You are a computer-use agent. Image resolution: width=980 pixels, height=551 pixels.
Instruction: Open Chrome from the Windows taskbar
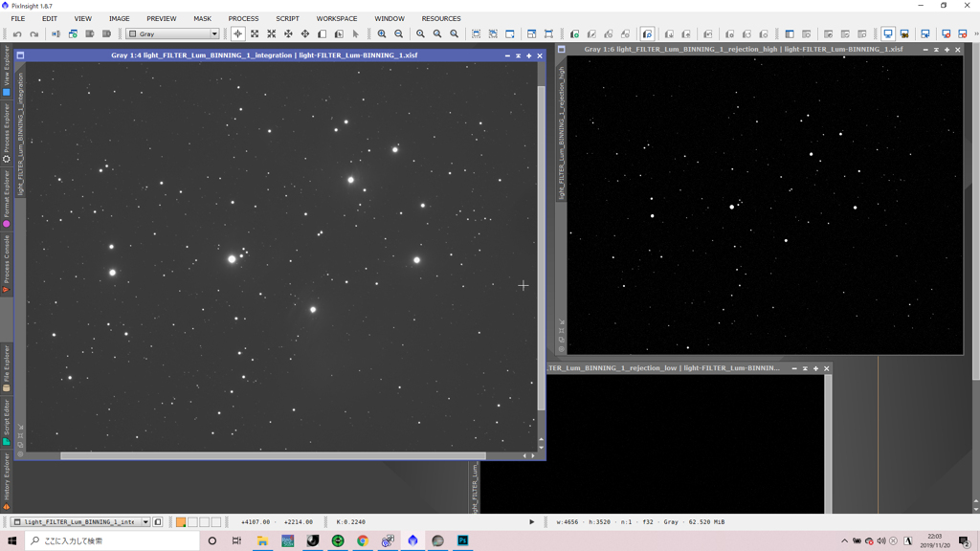tap(363, 540)
